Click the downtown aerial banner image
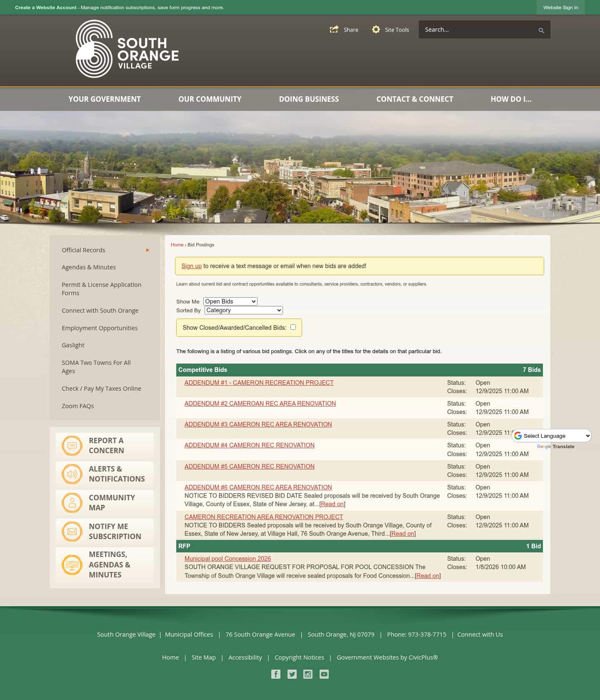Screen dimensions: 600x700 tap(300, 167)
